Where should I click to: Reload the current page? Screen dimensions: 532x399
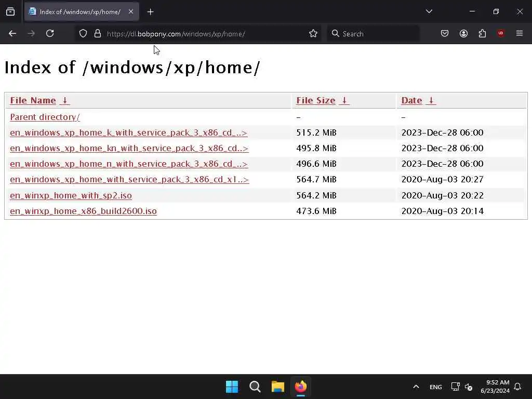click(x=50, y=33)
